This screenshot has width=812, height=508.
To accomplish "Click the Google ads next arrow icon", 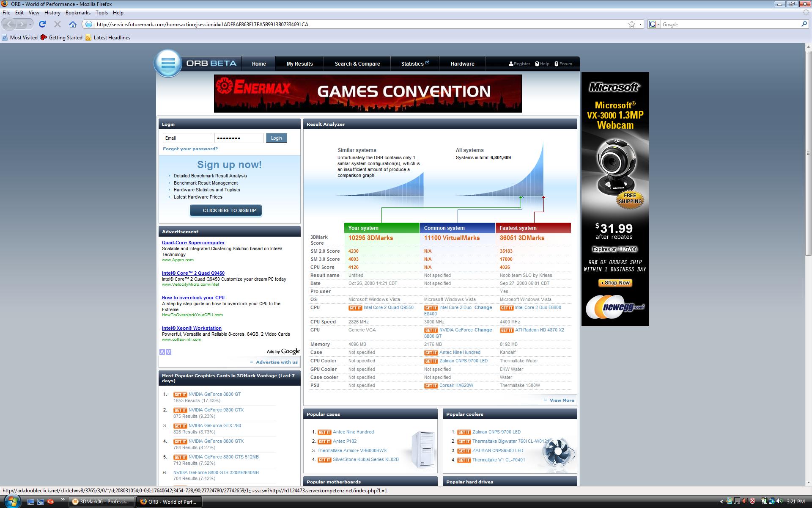I will [168, 352].
